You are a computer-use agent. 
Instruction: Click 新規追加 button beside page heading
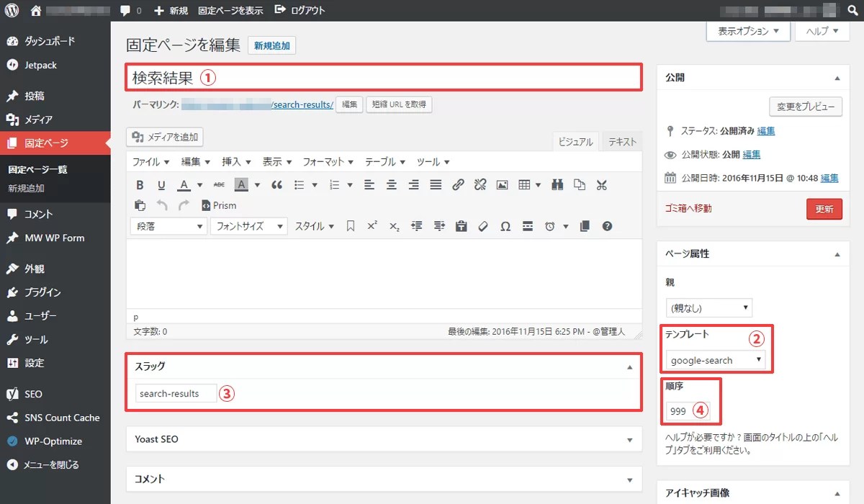tap(271, 45)
